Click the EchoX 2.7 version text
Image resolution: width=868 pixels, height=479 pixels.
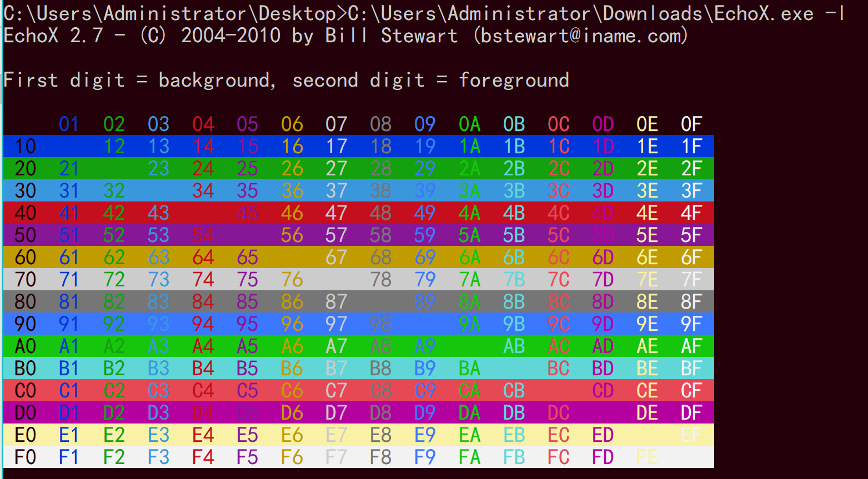pyautogui.click(x=53, y=36)
